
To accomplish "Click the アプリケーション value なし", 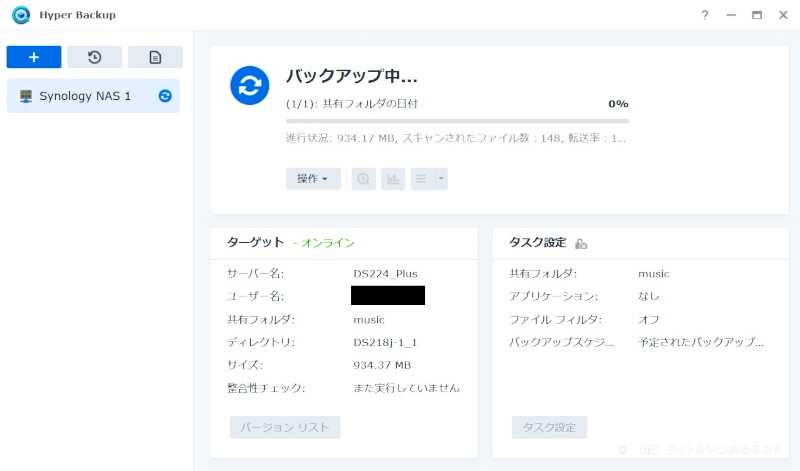I will [648, 296].
